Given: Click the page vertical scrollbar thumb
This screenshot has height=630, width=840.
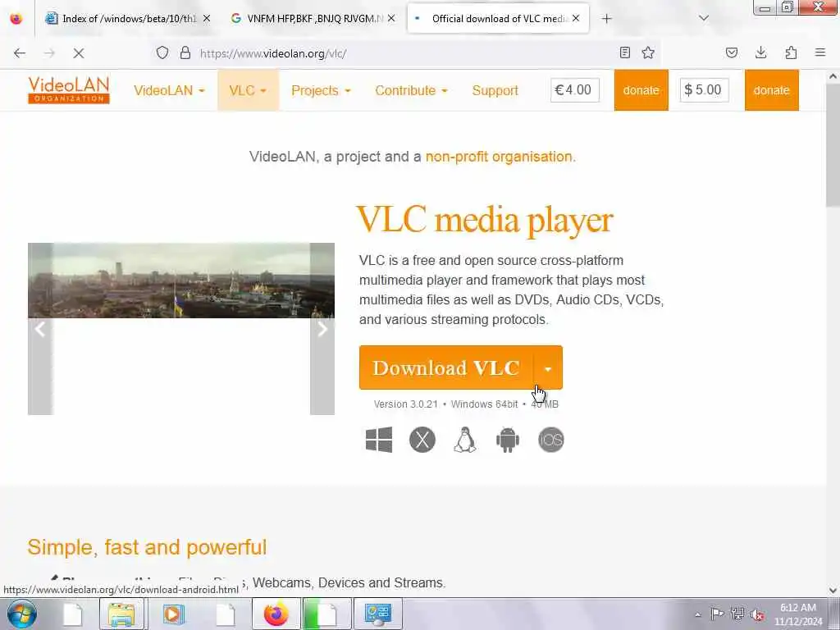Looking at the screenshot, I should click(x=833, y=147).
